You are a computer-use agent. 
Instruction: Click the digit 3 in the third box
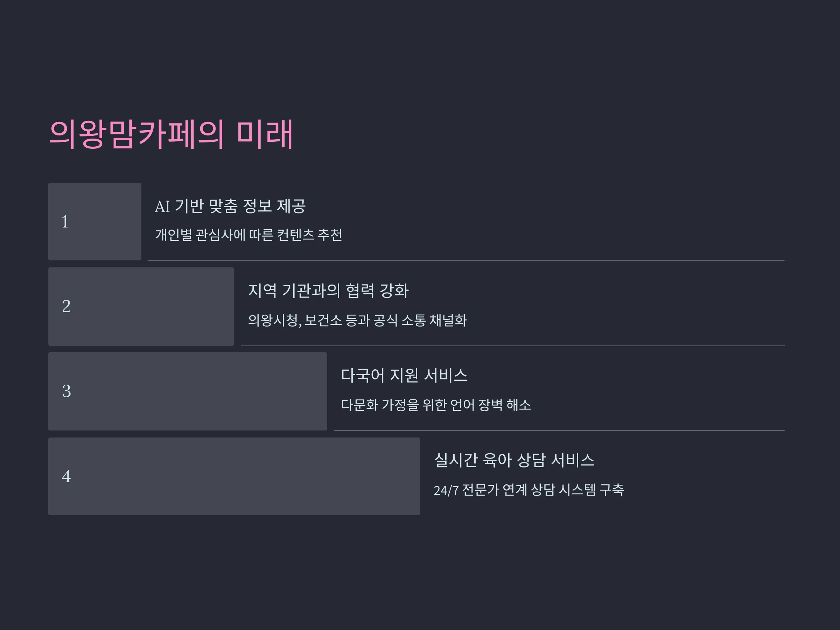(66, 391)
